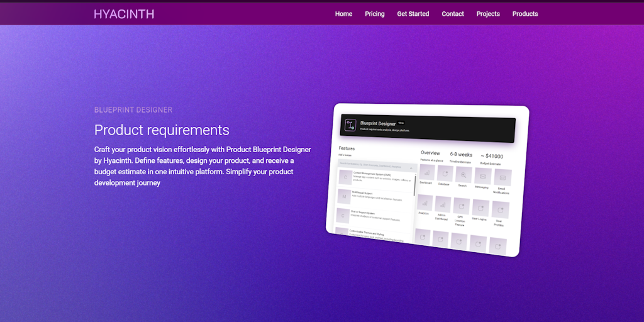Select the Chat or Support System avatar
Image resolution: width=644 pixels, height=322 pixels.
tap(343, 215)
